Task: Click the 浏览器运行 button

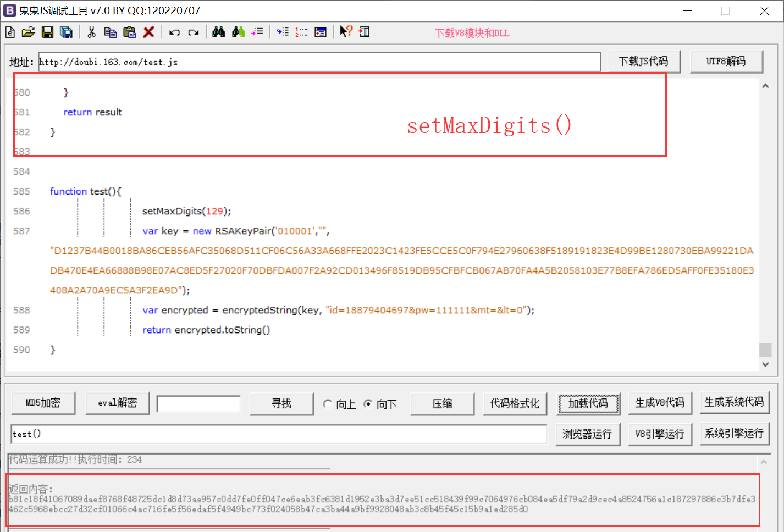Action: tap(587, 434)
